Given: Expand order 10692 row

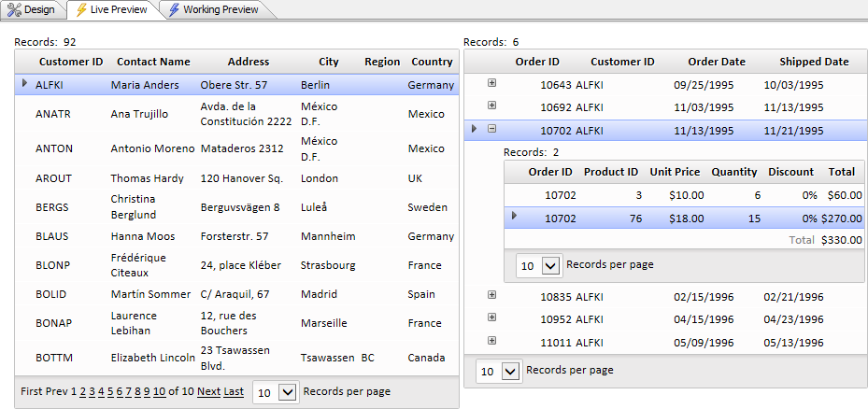Looking at the screenshot, I should click(x=491, y=106).
